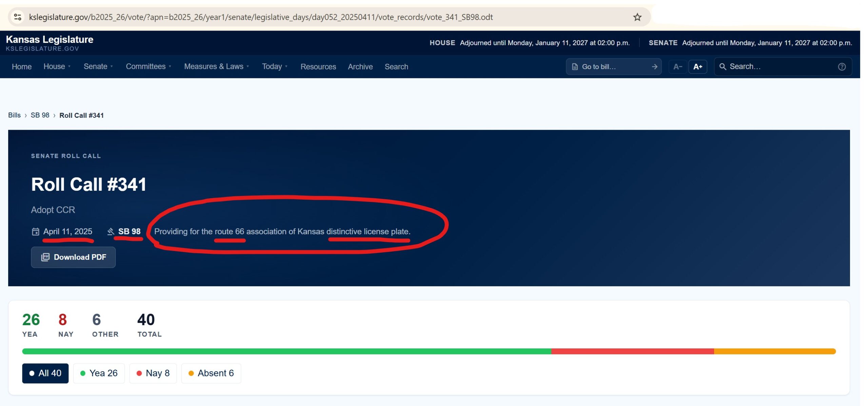Screen dimensions: 868x406
Task: Filter votes to Yea 26
Action: pos(99,373)
